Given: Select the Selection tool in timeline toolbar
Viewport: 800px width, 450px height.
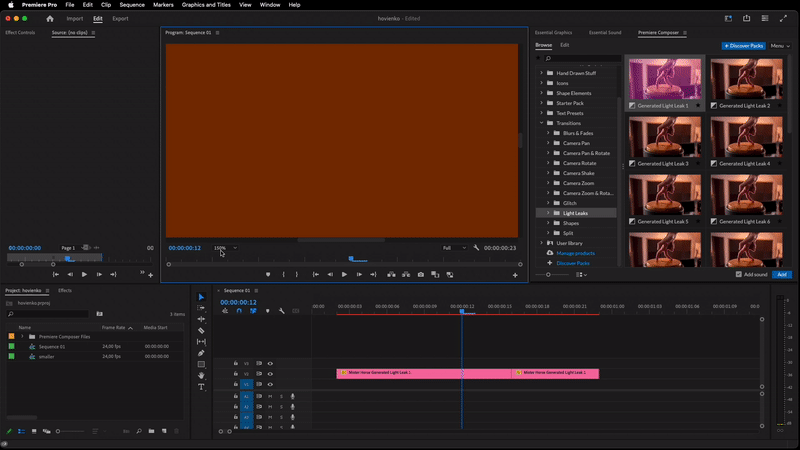Looking at the screenshot, I should (201, 297).
